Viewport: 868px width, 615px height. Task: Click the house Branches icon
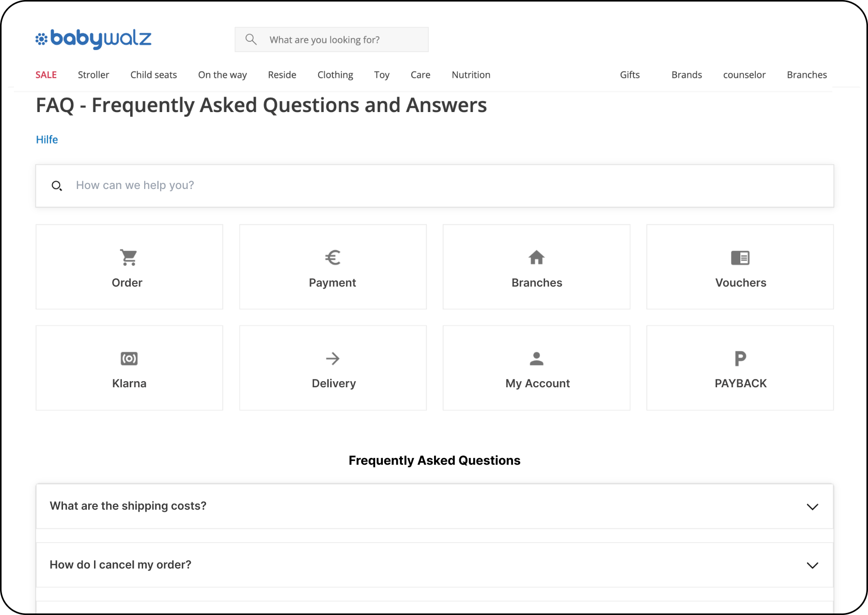pyautogui.click(x=536, y=257)
